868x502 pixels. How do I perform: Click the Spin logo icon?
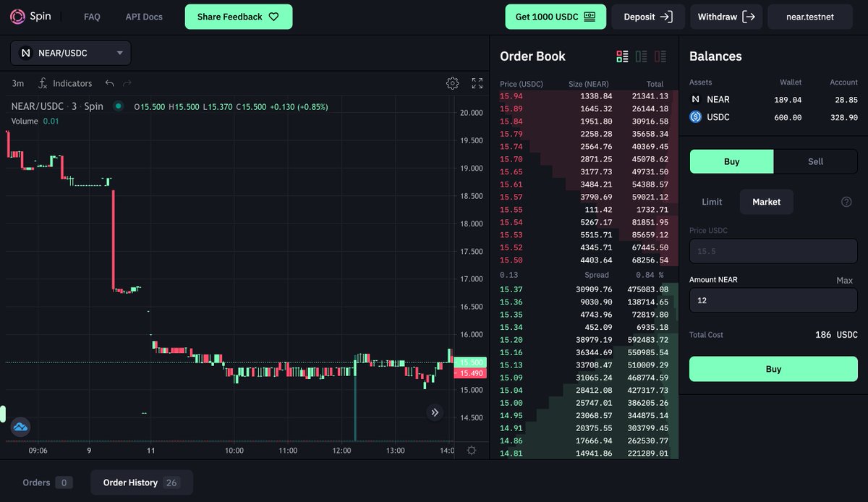17,16
